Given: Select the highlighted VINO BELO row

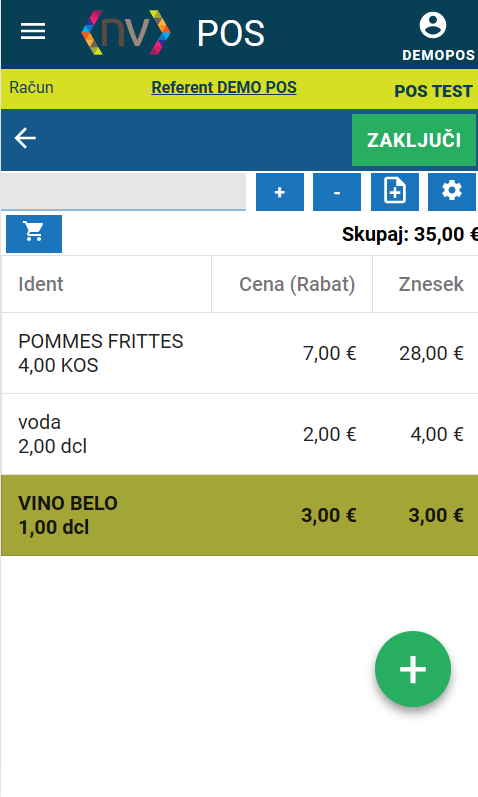Looking at the screenshot, I should [239, 515].
